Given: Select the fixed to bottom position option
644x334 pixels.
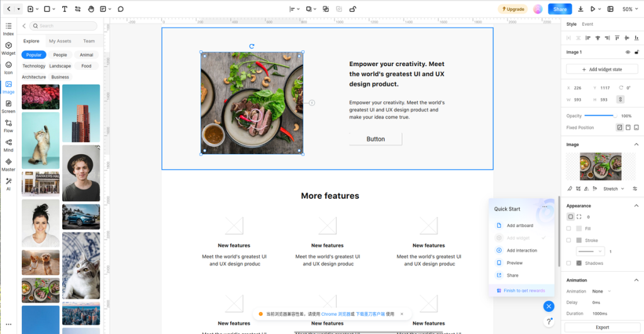Looking at the screenshot, I should point(636,127).
